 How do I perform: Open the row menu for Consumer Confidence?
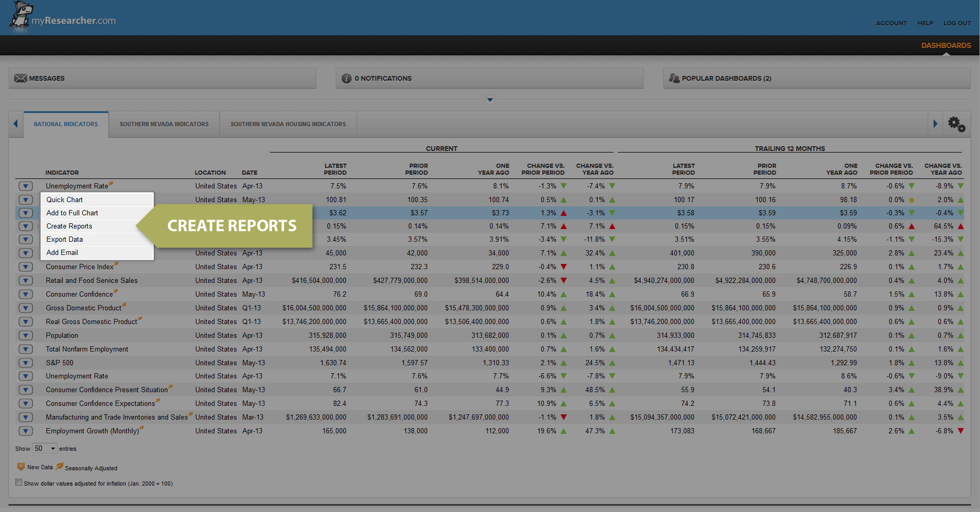coord(25,294)
